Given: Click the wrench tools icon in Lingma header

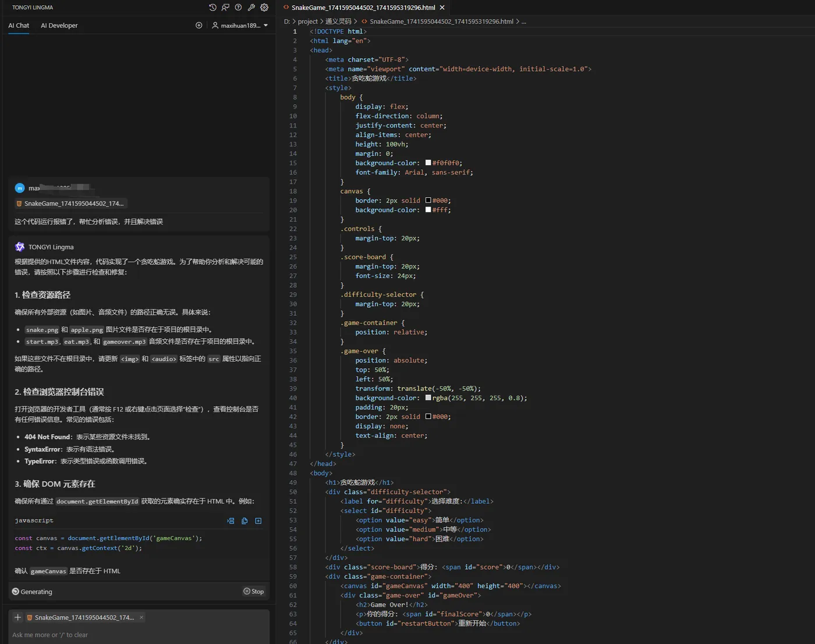Looking at the screenshot, I should pyautogui.click(x=251, y=8).
